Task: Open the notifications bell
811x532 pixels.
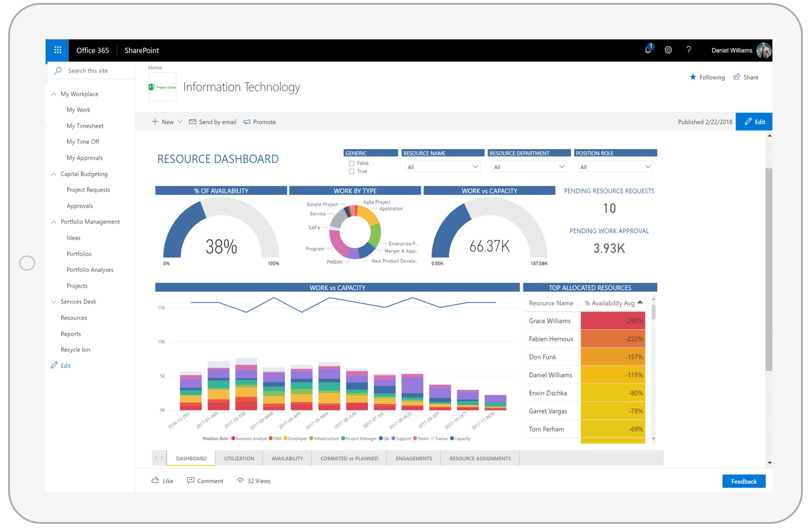Action: tap(648, 50)
